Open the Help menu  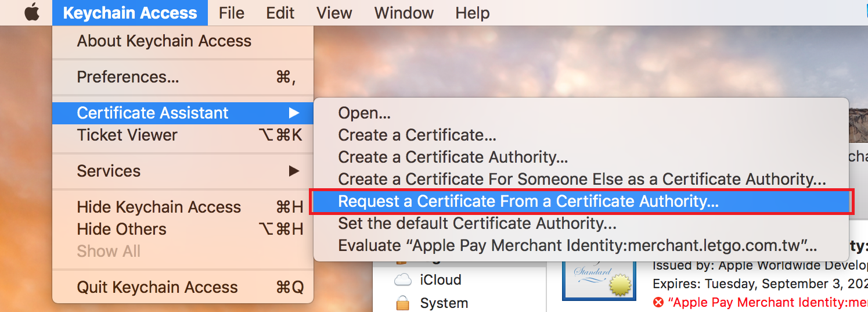(472, 13)
